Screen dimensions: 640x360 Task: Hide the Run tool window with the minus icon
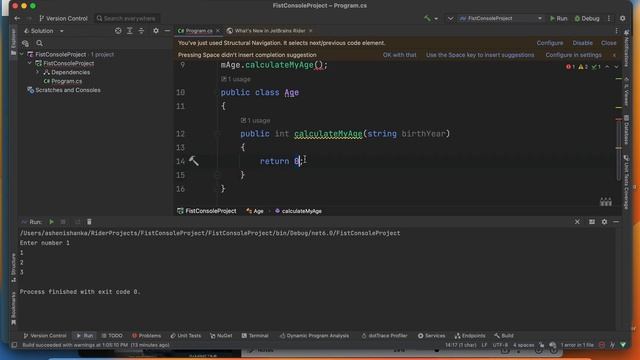click(x=616, y=222)
